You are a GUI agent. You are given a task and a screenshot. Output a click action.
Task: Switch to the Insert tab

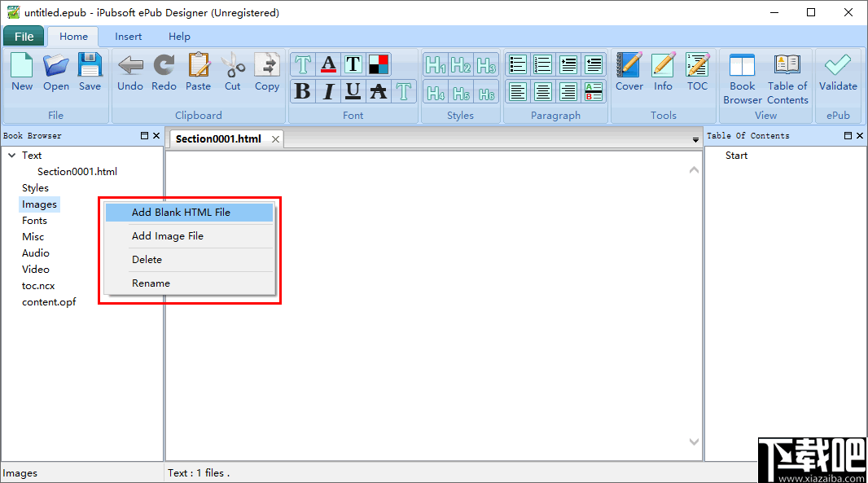(128, 36)
